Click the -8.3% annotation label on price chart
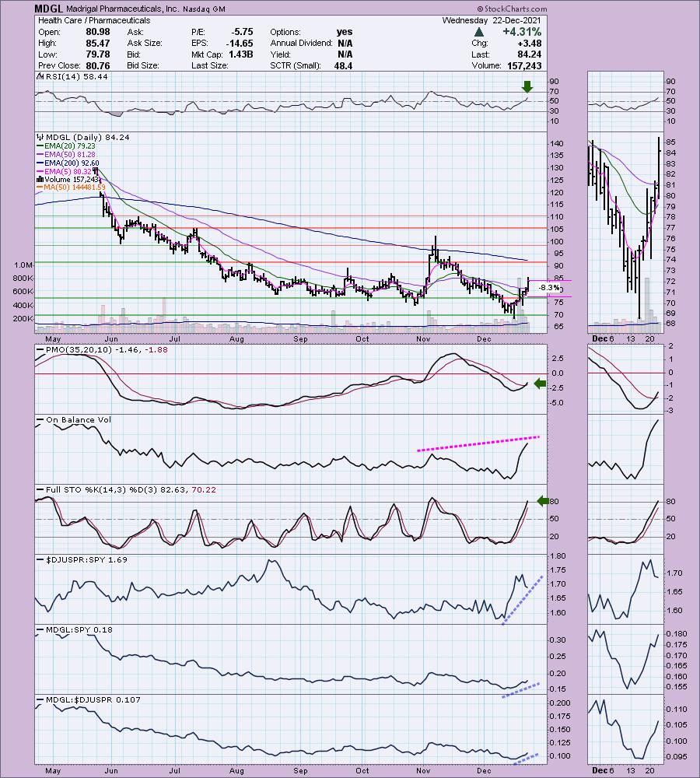The image size is (700, 778). point(548,289)
